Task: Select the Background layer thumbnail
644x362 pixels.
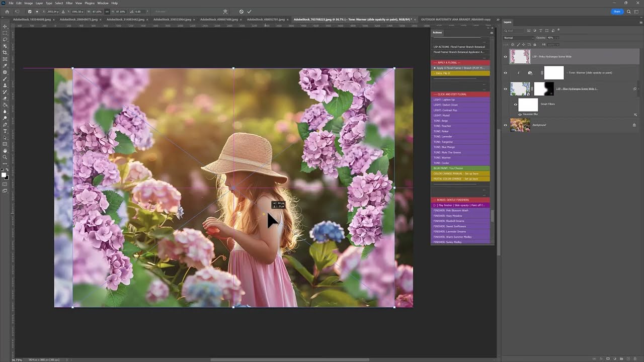Action: (520, 125)
